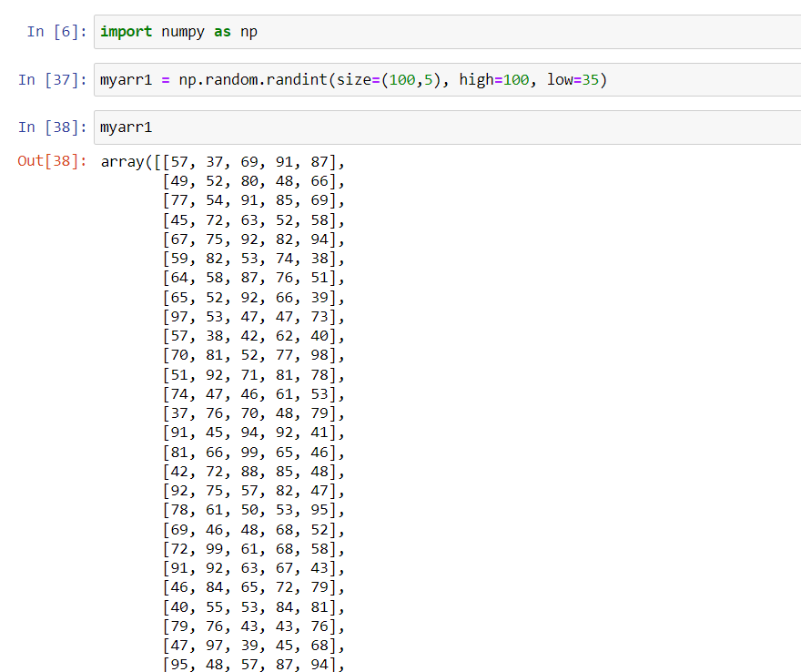Click output row [69, 46, 48, 68, 52]
Screen dimensions: 801x672
point(253,530)
